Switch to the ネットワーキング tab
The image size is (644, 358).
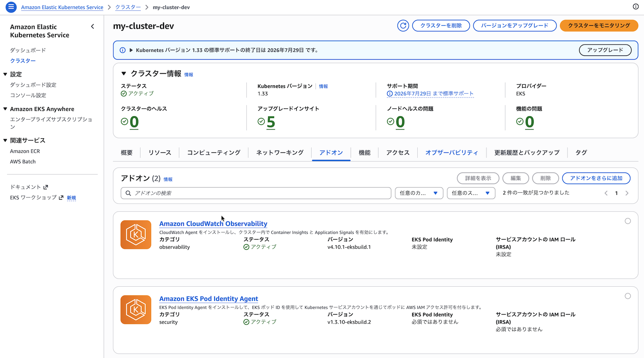(x=279, y=152)
